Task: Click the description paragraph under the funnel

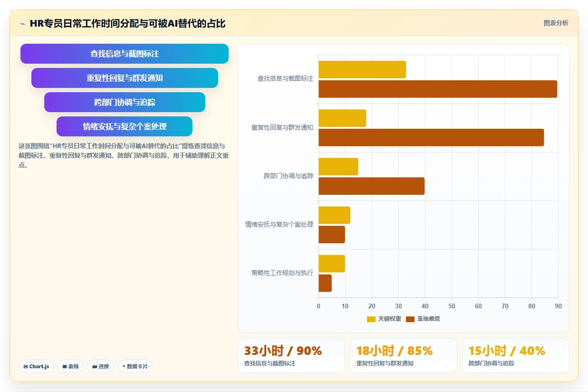Action: [124, 155]
